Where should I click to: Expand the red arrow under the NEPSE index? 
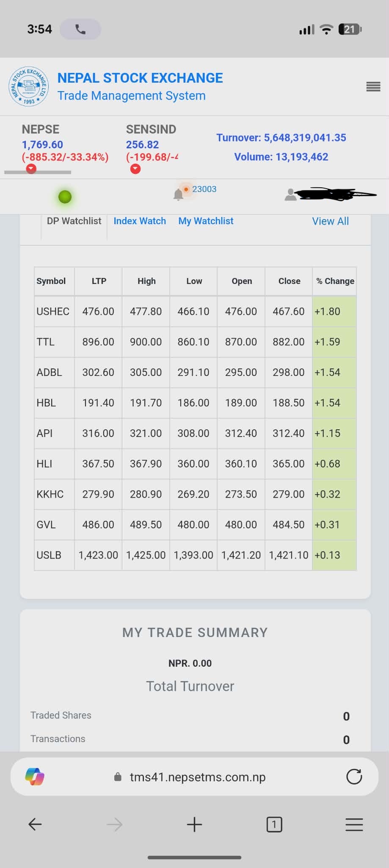coord(31,169)
